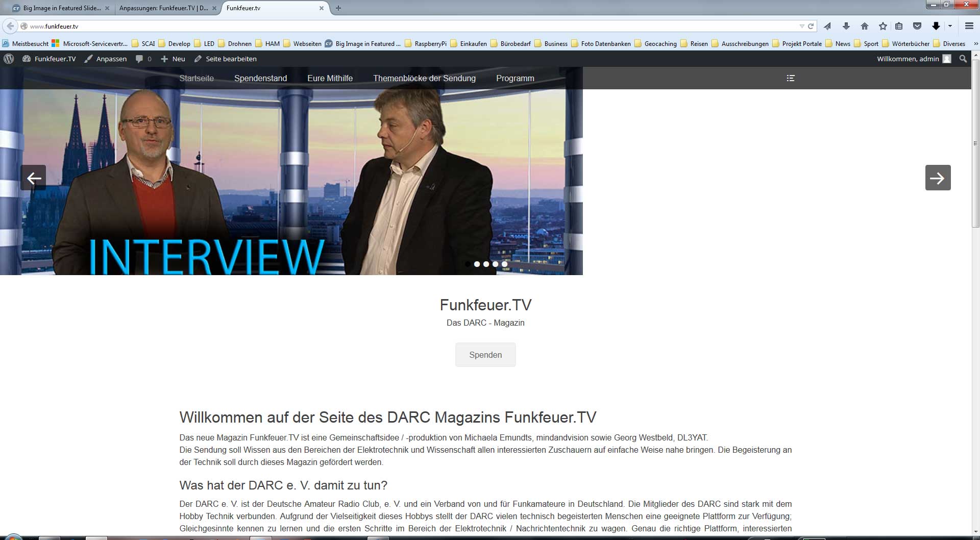
Task: Show bookmarks list icon
Action: 899,26
